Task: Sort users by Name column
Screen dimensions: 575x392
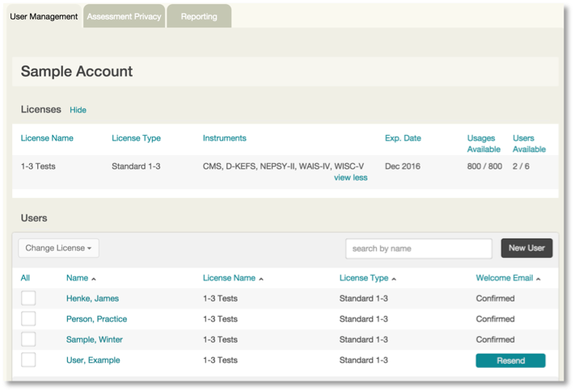Action: [77, 278]
